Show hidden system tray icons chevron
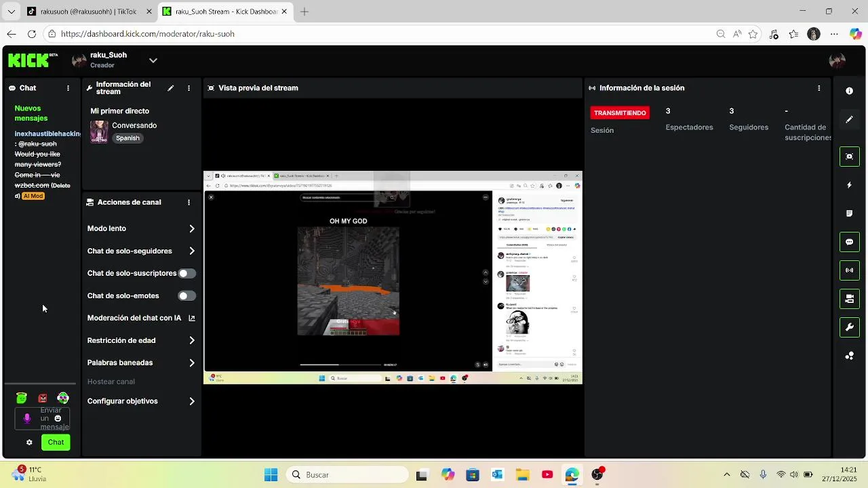The width and height of the screenshot is (868, 488). click(727, 475)
